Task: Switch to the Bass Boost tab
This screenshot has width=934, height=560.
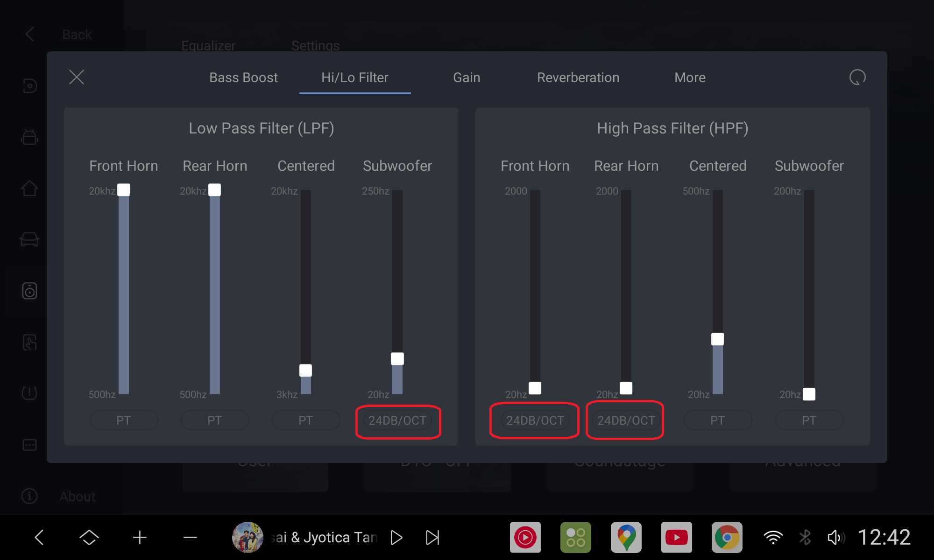Action: 243,77
